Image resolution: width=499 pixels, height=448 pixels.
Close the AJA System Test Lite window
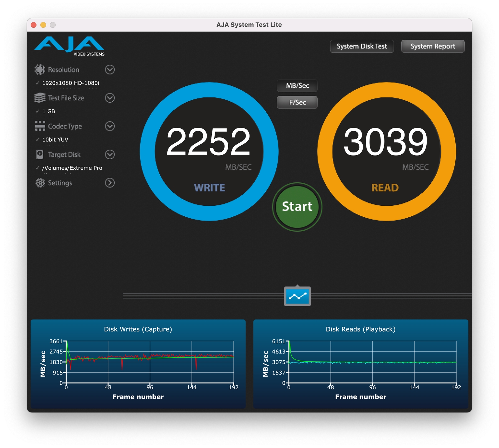[34, 25]
